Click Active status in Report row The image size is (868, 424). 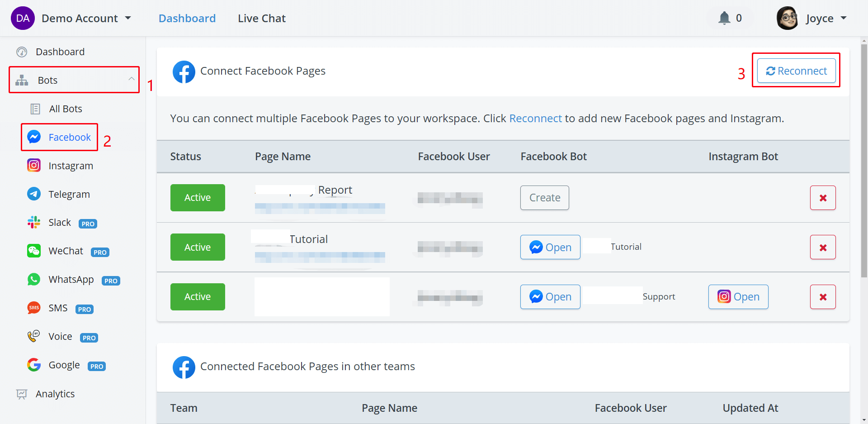click(198, 198)
